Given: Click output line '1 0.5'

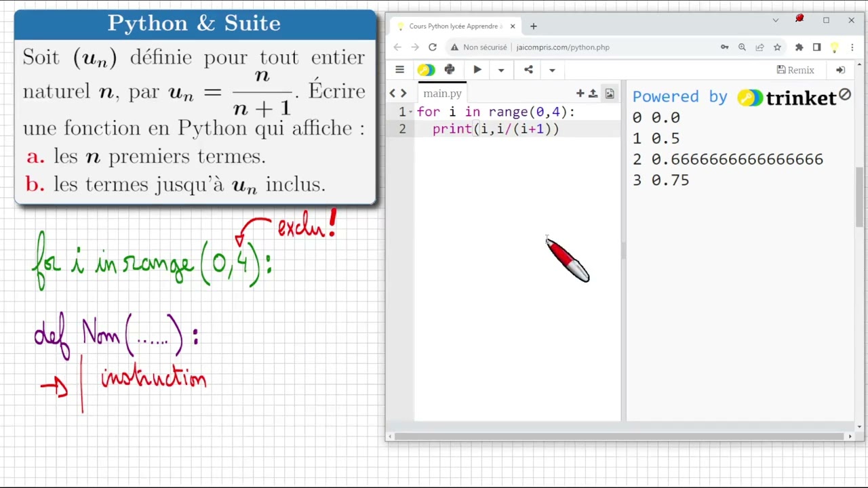Looking at the screenshot, I should tap(656, 138).
